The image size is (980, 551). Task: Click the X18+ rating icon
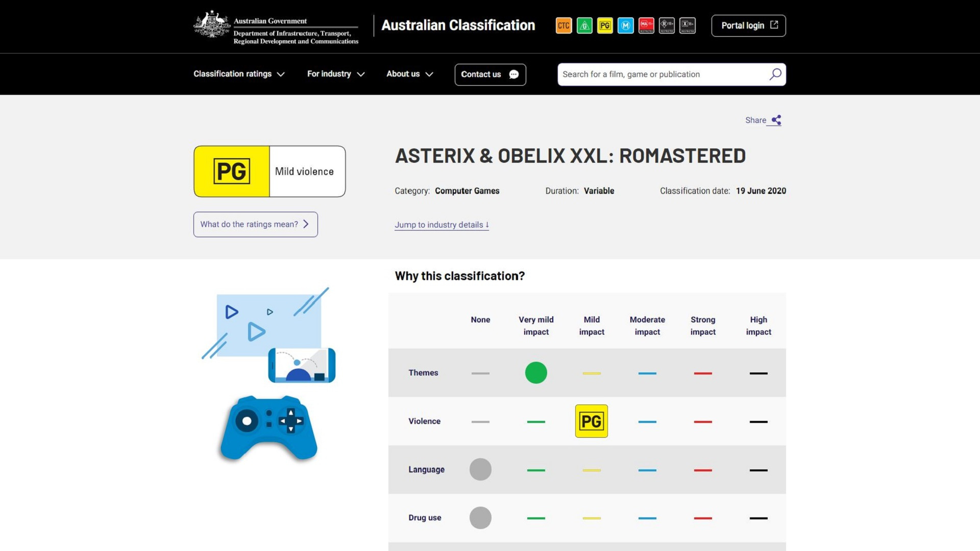pos(688,26)
